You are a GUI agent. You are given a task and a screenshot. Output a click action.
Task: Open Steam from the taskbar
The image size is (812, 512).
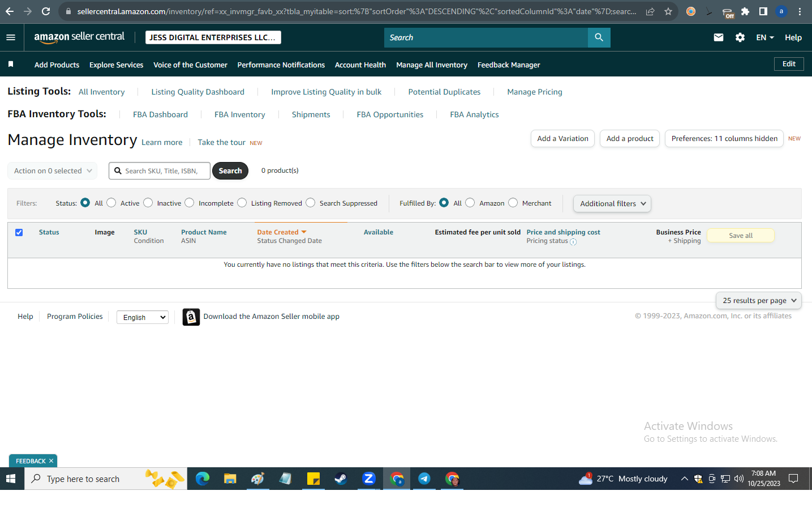tap(341, 479)
